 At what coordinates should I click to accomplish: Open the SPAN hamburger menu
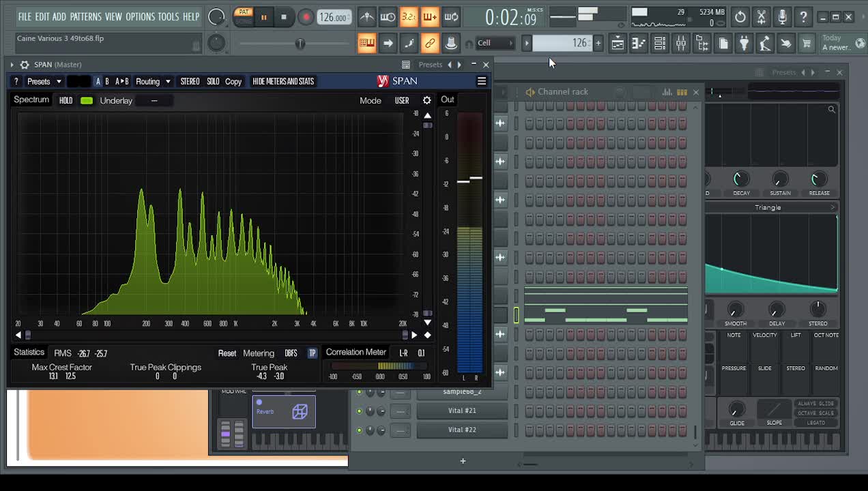[482, 81]
